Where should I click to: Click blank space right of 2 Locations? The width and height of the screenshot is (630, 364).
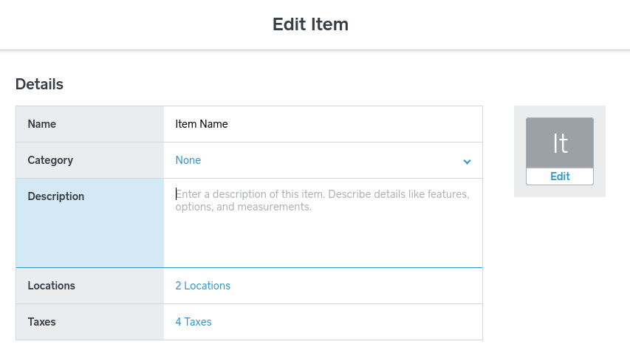coord(355,286)
